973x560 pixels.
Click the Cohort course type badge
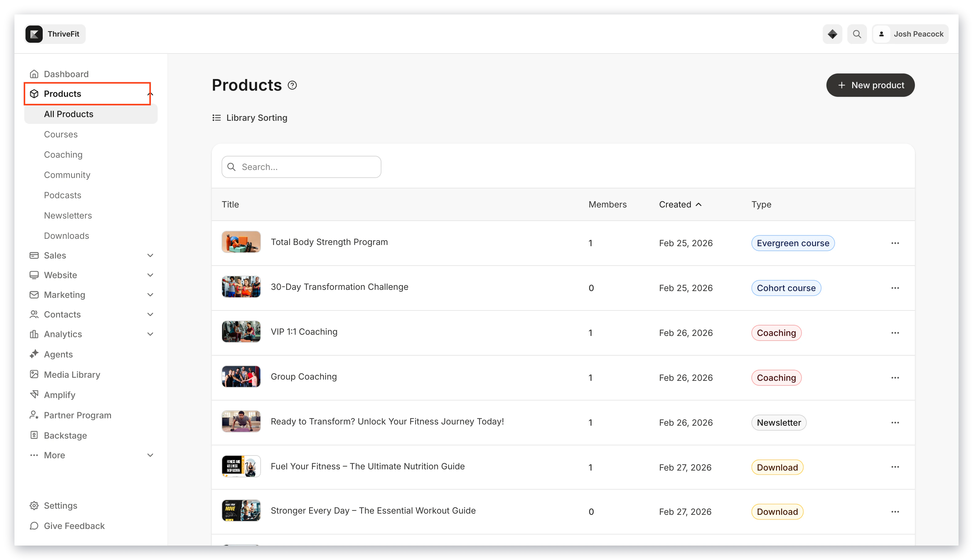(786, 288)
